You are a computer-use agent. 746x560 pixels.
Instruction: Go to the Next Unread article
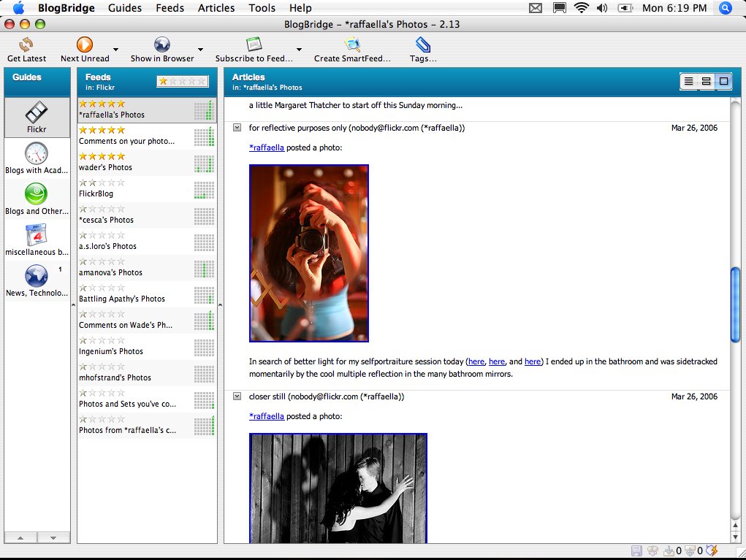[x=85, y=50]
